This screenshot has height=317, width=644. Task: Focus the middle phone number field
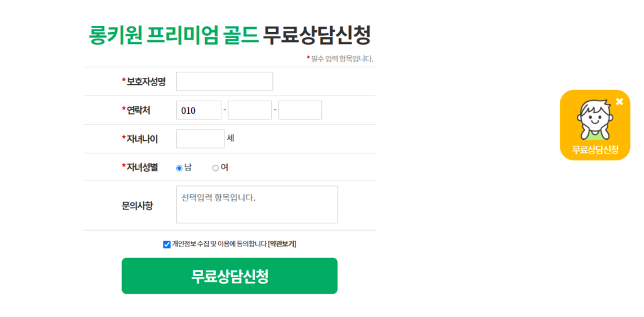click(x=250, y=110)
